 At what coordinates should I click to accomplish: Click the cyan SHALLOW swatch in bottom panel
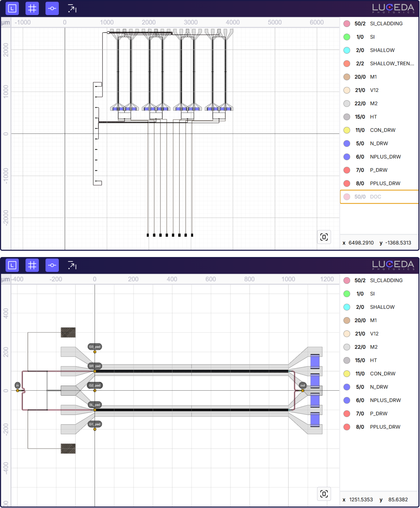(x=347, y=307)
